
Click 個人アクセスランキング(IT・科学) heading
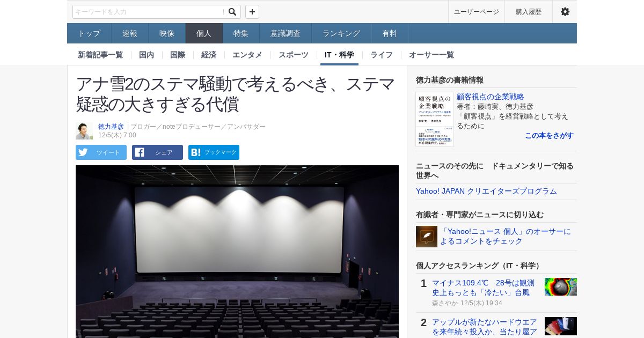[480, 266]
